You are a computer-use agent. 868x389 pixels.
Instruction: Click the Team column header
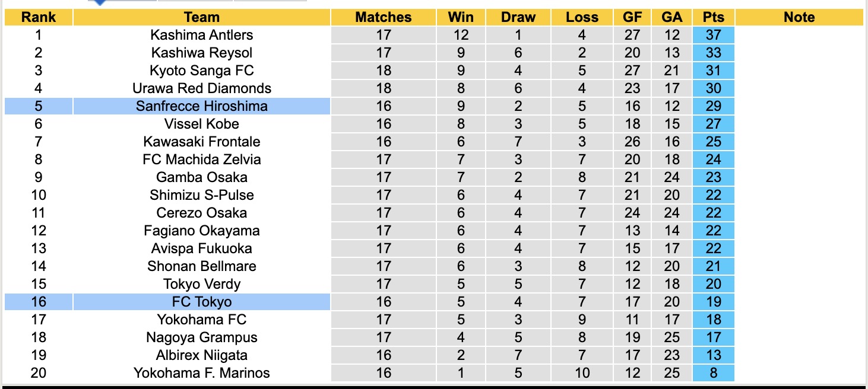(x=202, y=17)
